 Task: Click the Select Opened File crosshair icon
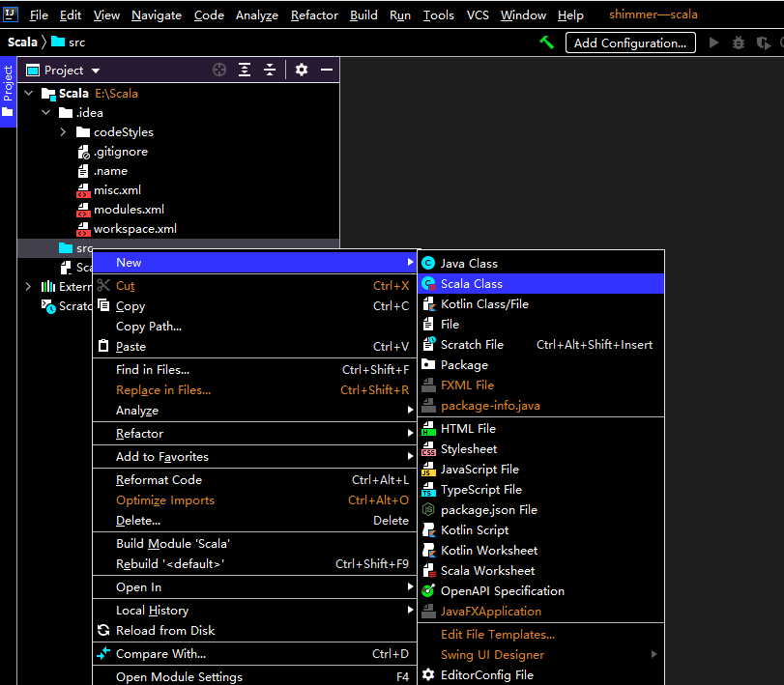click(219, 70)
